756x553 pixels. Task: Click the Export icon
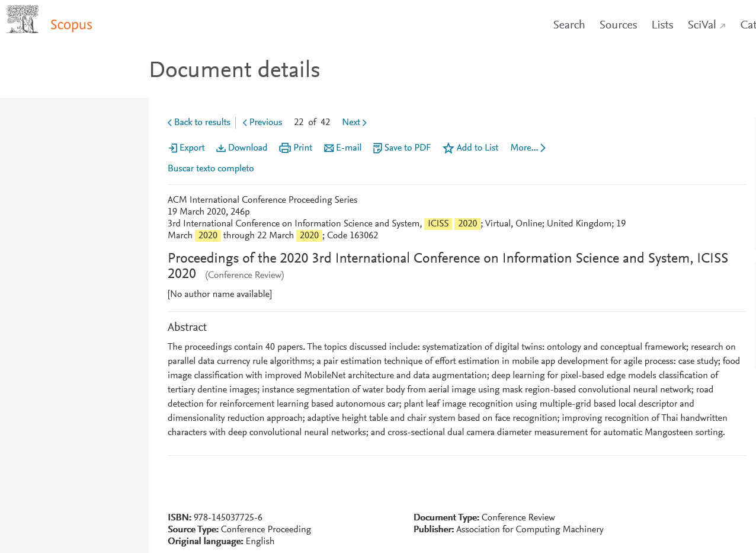[172, 148]
